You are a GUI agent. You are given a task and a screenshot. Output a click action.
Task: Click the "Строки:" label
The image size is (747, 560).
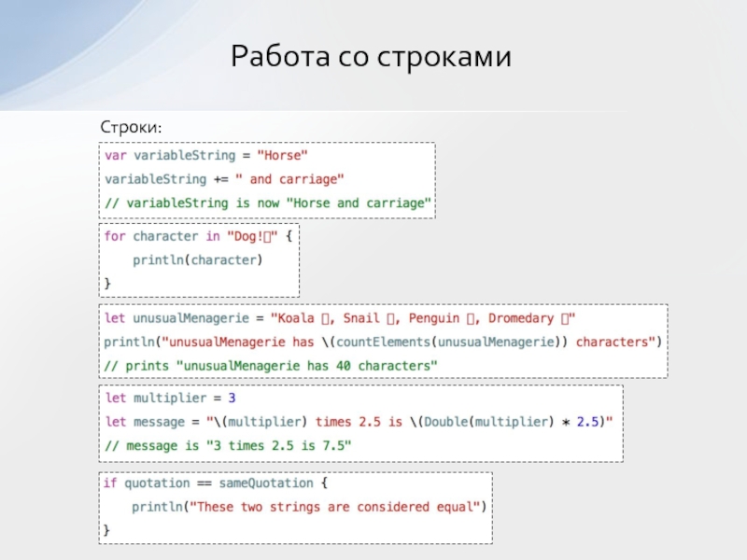click(x=131, y=127)
